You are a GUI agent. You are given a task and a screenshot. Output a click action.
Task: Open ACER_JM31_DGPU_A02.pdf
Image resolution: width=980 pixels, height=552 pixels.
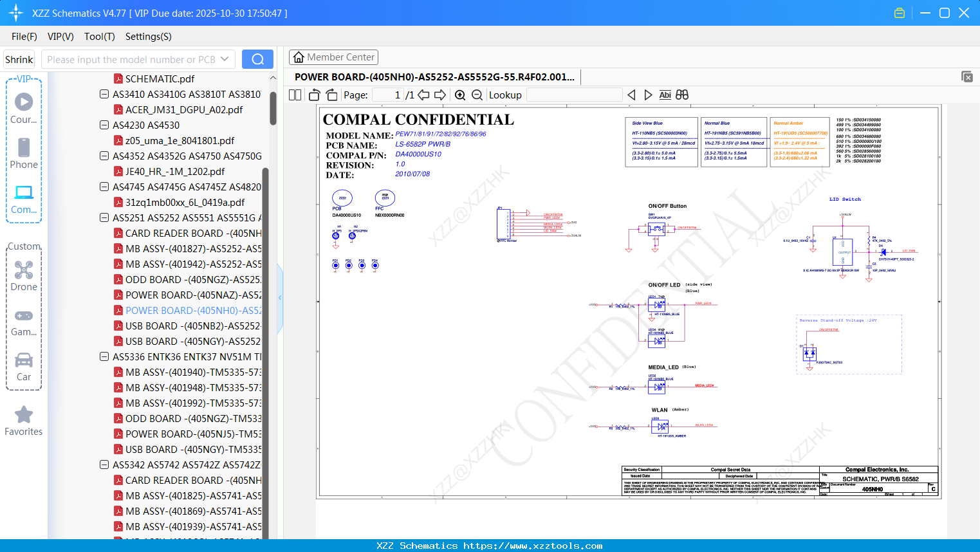coord(184,109)
